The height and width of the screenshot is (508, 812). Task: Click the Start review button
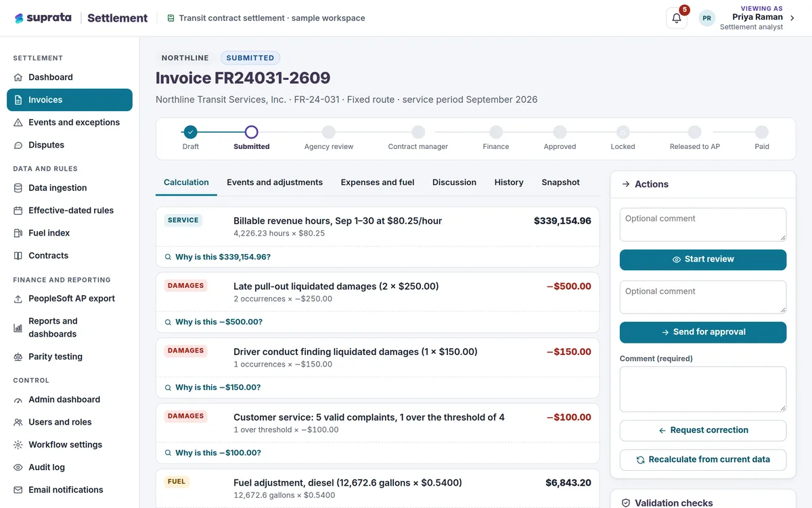click(703, 259)
